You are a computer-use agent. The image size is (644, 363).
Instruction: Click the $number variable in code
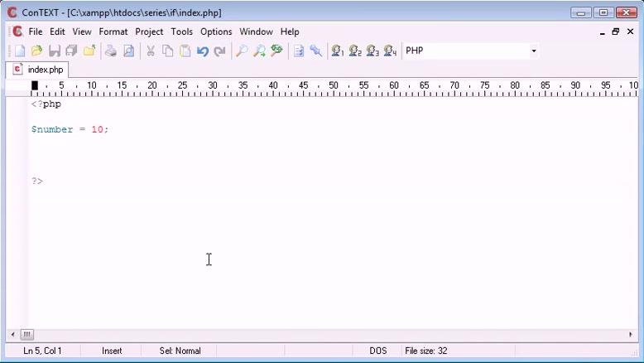coord(52,129)
